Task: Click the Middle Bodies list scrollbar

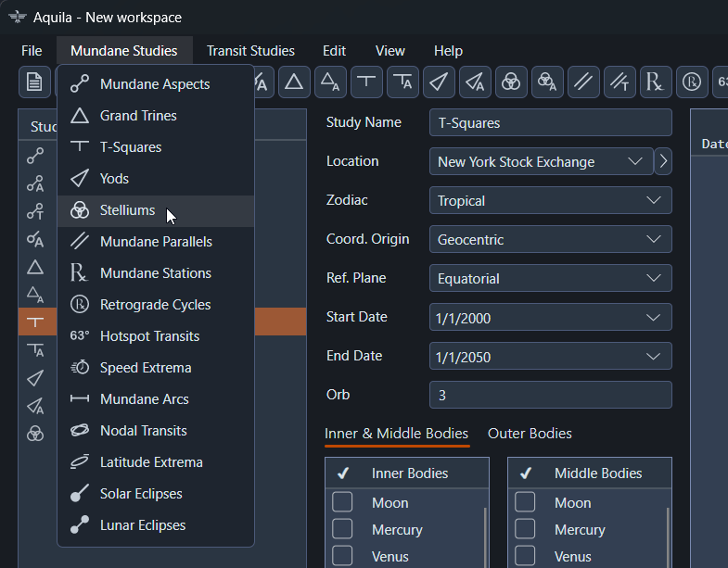Action: 668,537
